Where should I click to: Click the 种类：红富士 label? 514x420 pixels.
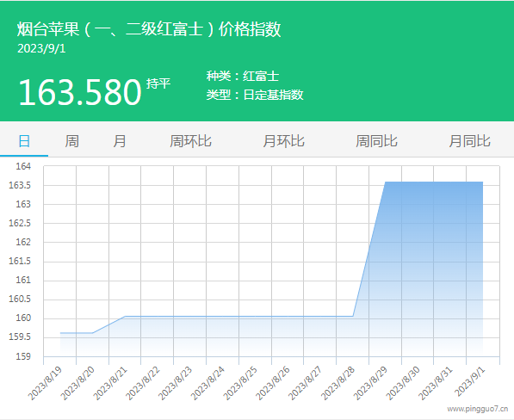(243, 77)
